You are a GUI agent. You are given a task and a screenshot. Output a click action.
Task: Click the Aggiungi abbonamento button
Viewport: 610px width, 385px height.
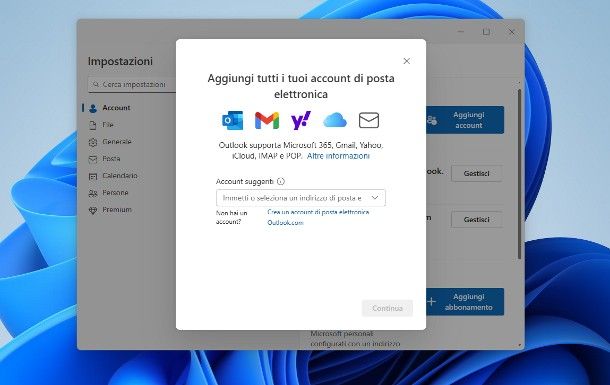(465, 302)
